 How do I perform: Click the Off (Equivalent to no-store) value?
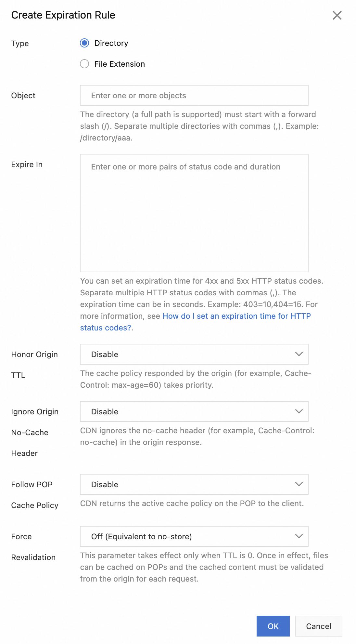(x=141, y=537)
